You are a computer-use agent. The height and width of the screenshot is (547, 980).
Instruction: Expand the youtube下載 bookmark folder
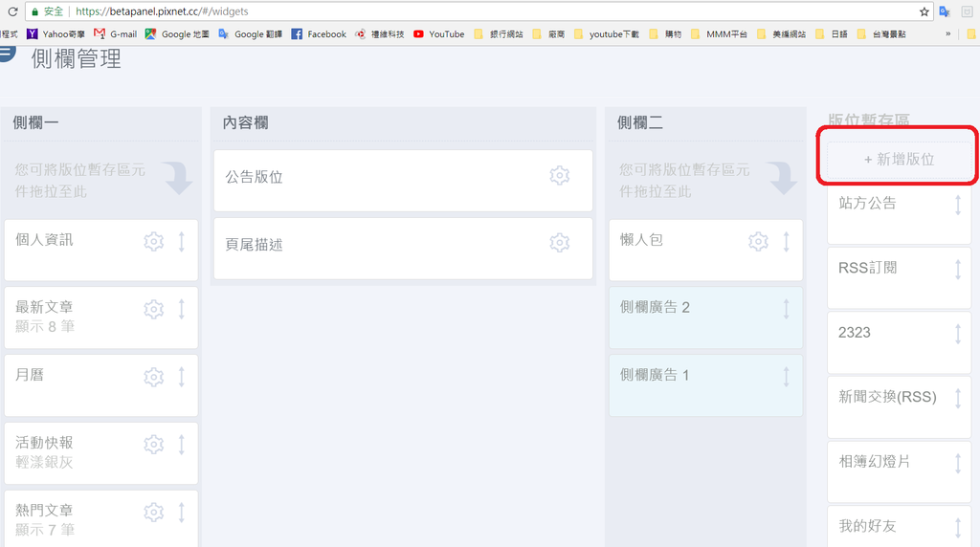pos(606,33)
